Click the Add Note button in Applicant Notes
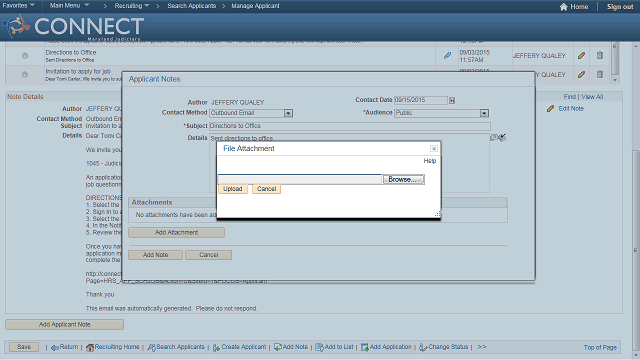The image size is (640, 360). [x=156, y=255]
